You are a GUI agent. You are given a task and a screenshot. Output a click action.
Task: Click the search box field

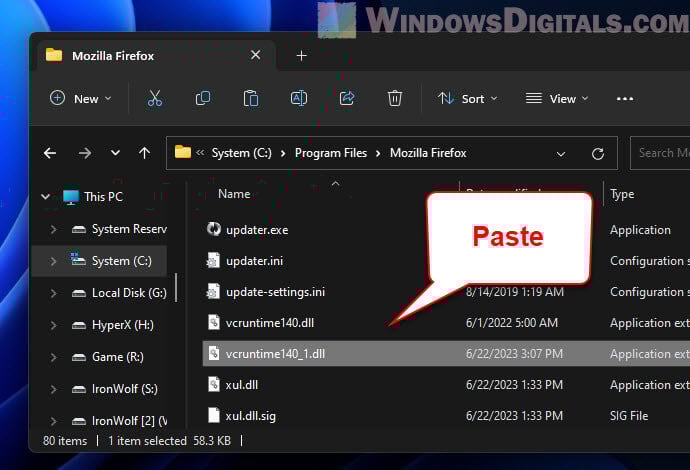pyautogui.click(x=660, y=153)
